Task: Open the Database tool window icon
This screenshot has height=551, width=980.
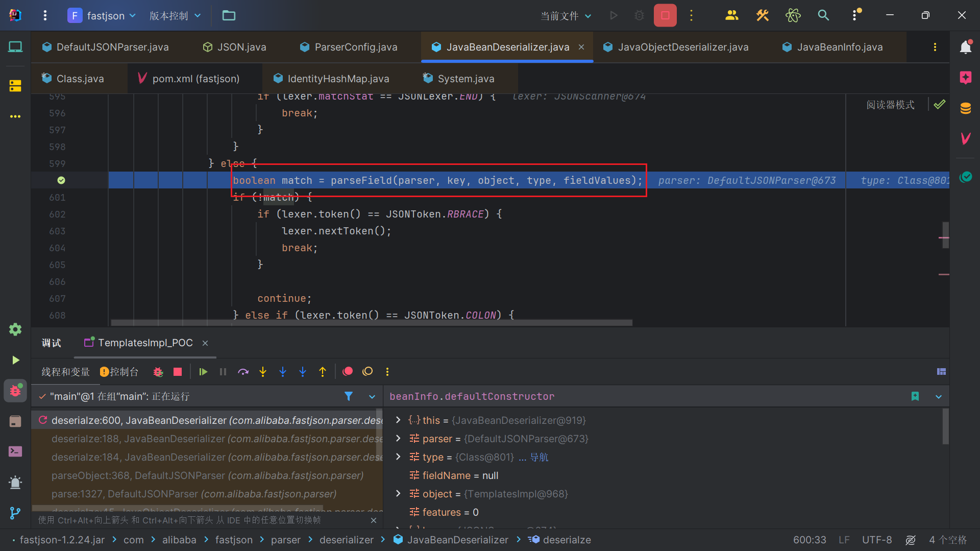Action: tap(965, 108)
